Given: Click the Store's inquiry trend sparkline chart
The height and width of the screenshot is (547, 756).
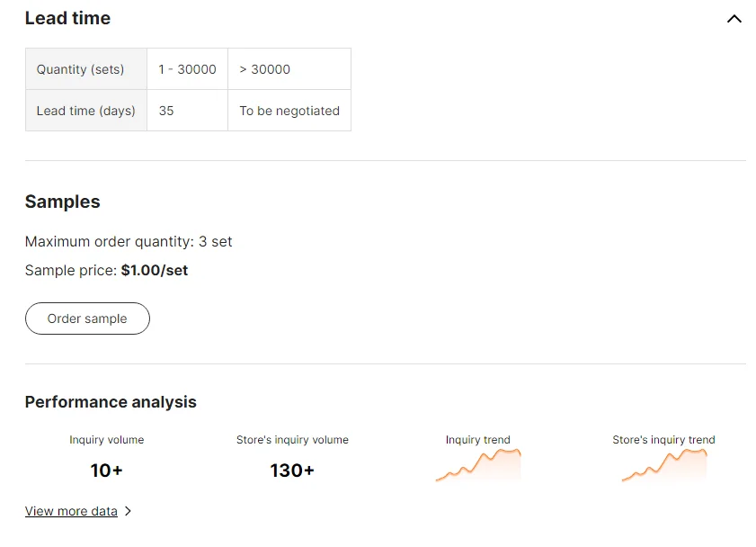Looking at the screenshot, I should pos(663,465).
